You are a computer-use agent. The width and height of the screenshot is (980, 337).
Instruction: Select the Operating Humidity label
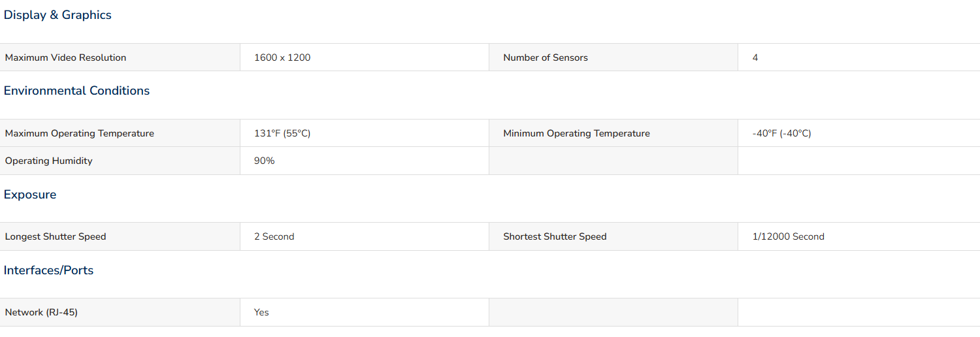click(x=49, y=161)
